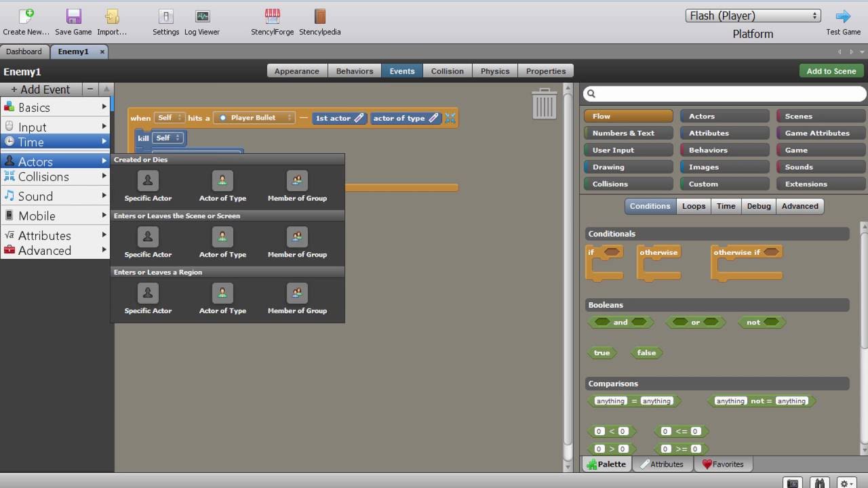The image size is (868, 488).
Task: Expand the Input event menu
Action: click(56, 127)
